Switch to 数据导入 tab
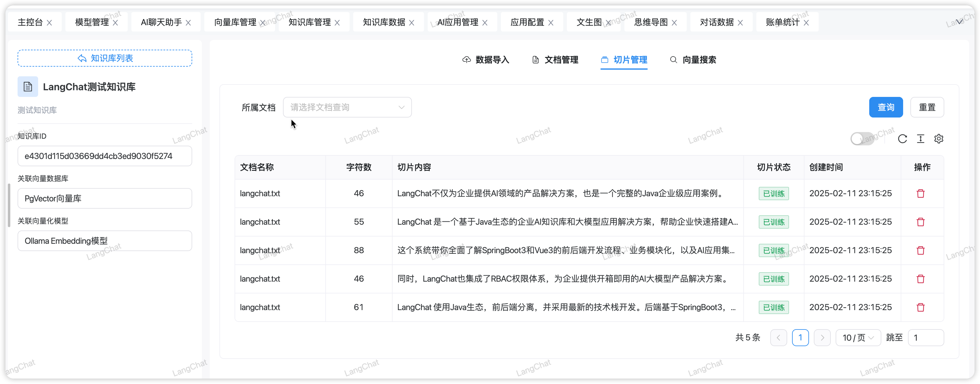Screen dimensions: 980x384 485,60
